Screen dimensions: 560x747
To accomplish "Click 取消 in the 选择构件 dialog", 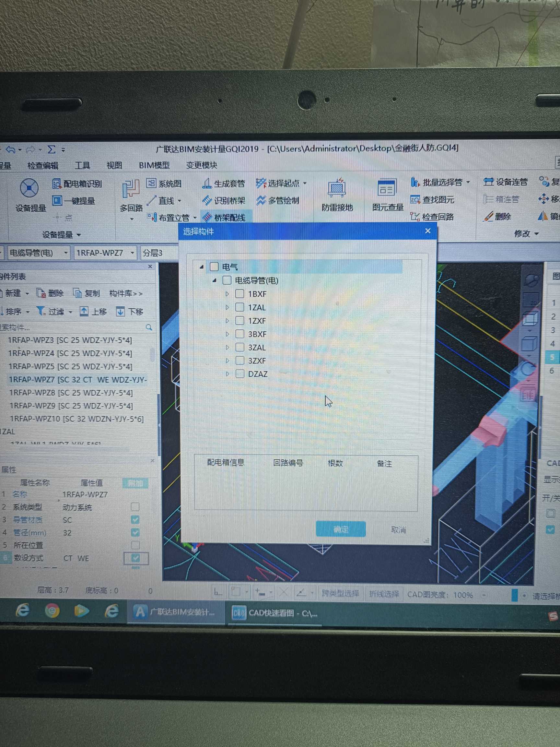I will point(398,529).
